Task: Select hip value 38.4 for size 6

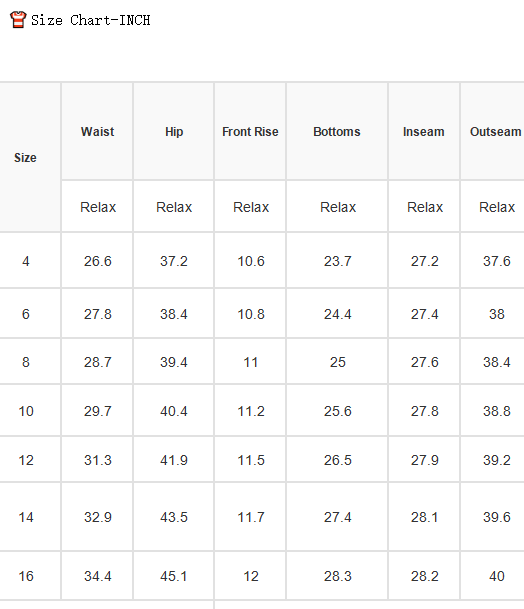Action: coord(174,314)
